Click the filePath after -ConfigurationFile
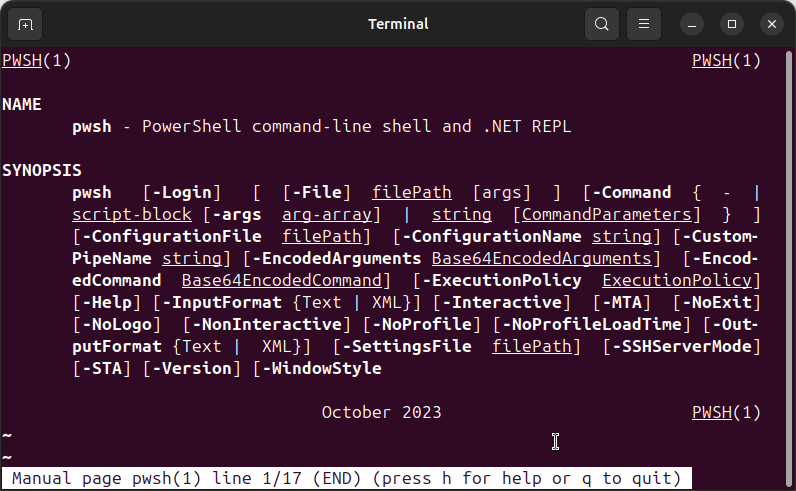The width and height of the screenshot is (796, 491). [x=322, y=237]
